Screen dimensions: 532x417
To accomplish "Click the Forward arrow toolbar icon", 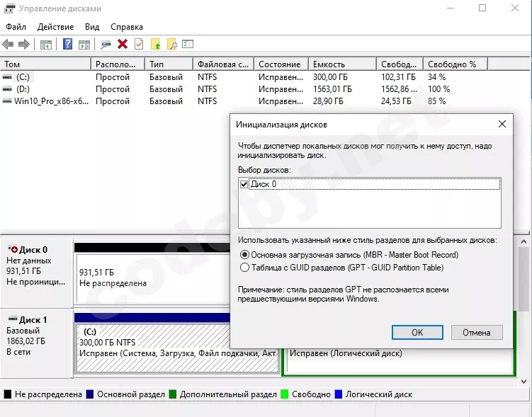I will 24,44.
